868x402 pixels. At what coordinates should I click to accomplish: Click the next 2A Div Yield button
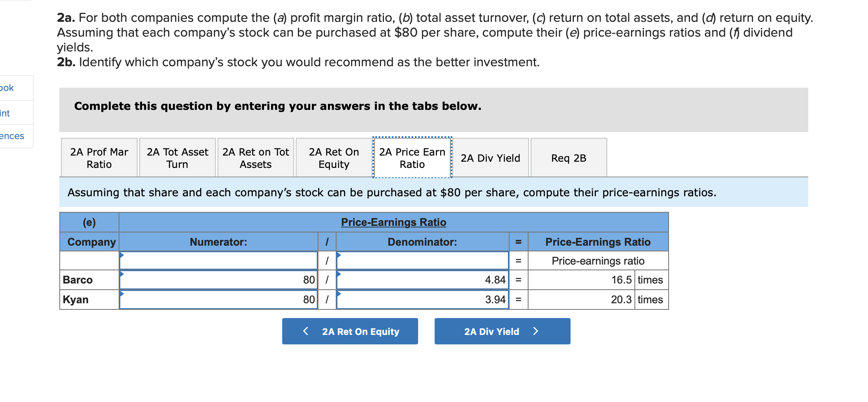[502, 331]
